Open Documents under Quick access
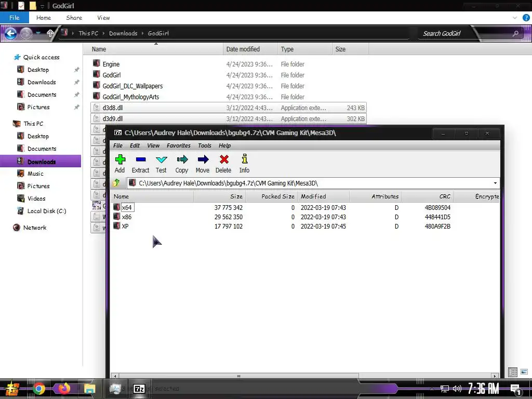Screen dimensions: 532x399 (42, 95)
